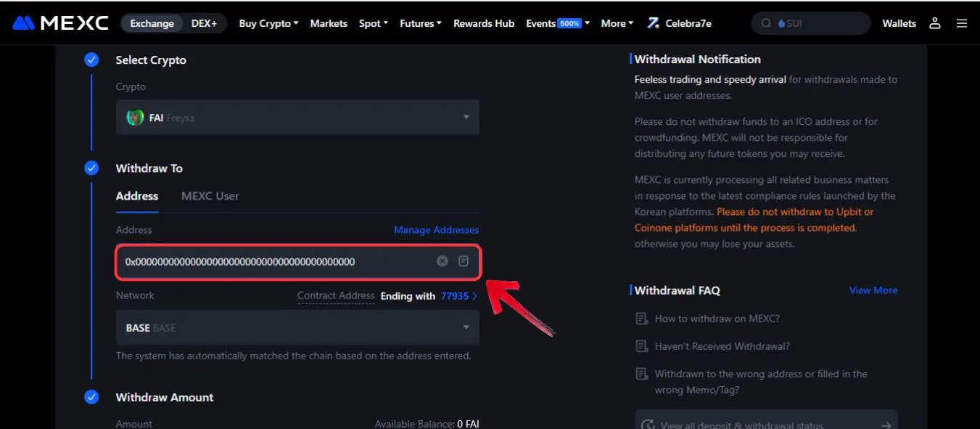The width and height of the screenshot is (980, 429).
Task: Click the FAI Freysa coin icon
Action: point(135,117)
